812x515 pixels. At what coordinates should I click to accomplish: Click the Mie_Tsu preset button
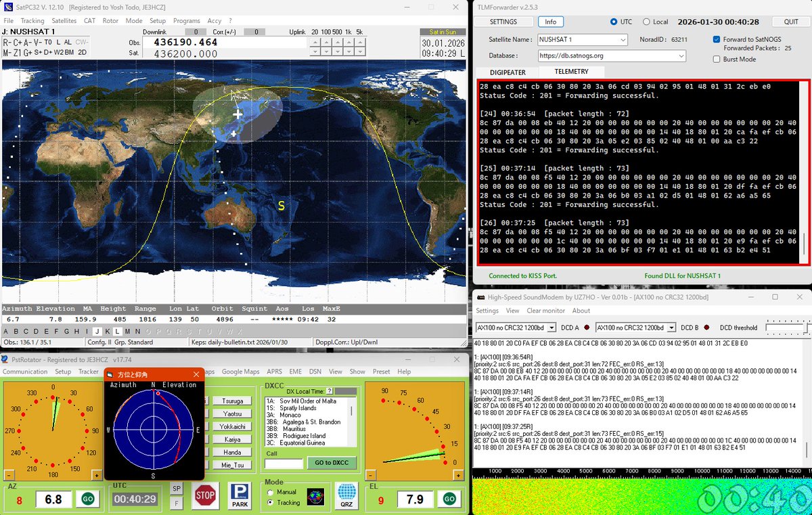pyautogui.click(x=233, y=465)
